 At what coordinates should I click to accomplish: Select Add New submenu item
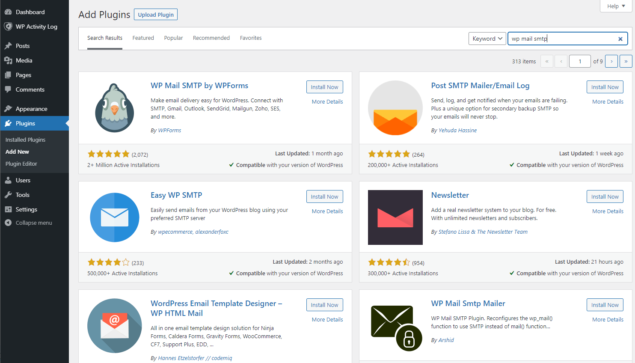(17, 152)
